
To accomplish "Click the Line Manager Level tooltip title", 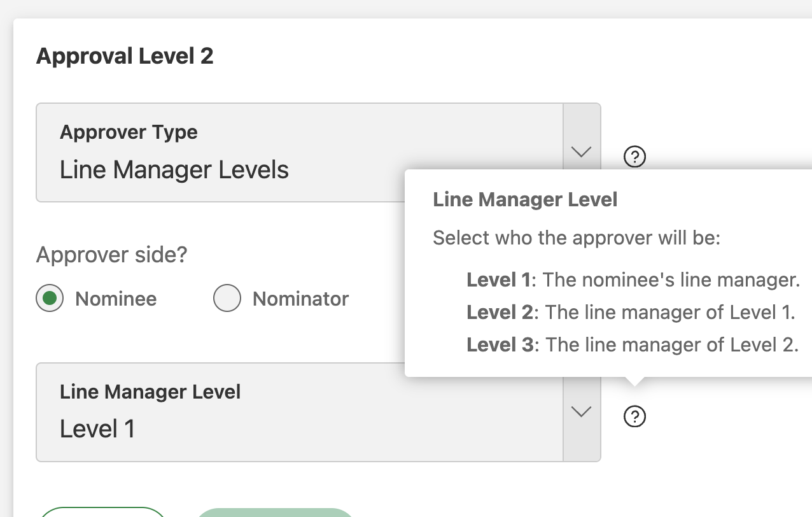I will [525, 199].
